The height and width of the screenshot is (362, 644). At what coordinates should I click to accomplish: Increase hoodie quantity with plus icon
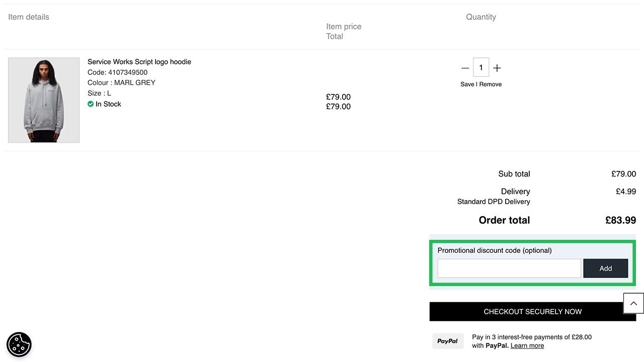[x=497, y=68]
